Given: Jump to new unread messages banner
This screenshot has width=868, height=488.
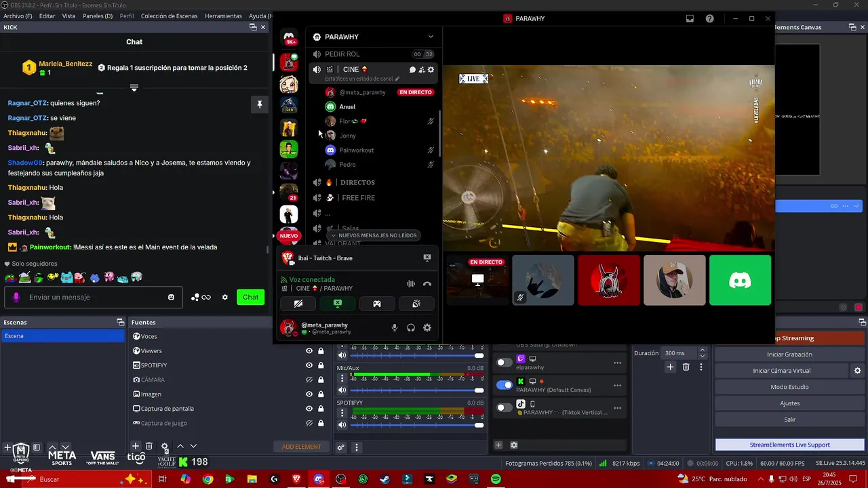Looking at the screenshot, I should tap(374, 235).
